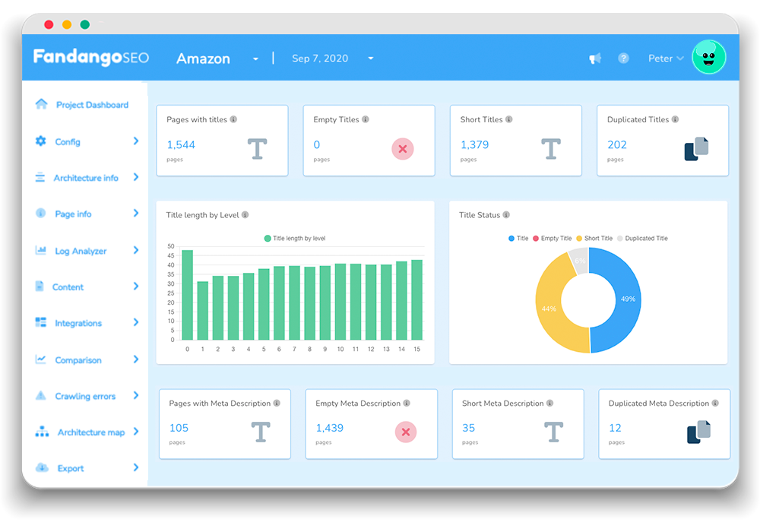
Task: Open the Log Analyzer sidebar item
Action: coord(81,251)
